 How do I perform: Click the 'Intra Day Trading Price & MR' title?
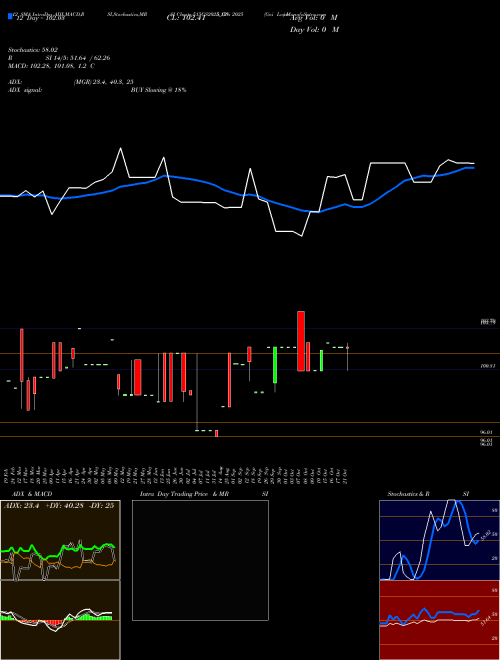click(184, 494)
